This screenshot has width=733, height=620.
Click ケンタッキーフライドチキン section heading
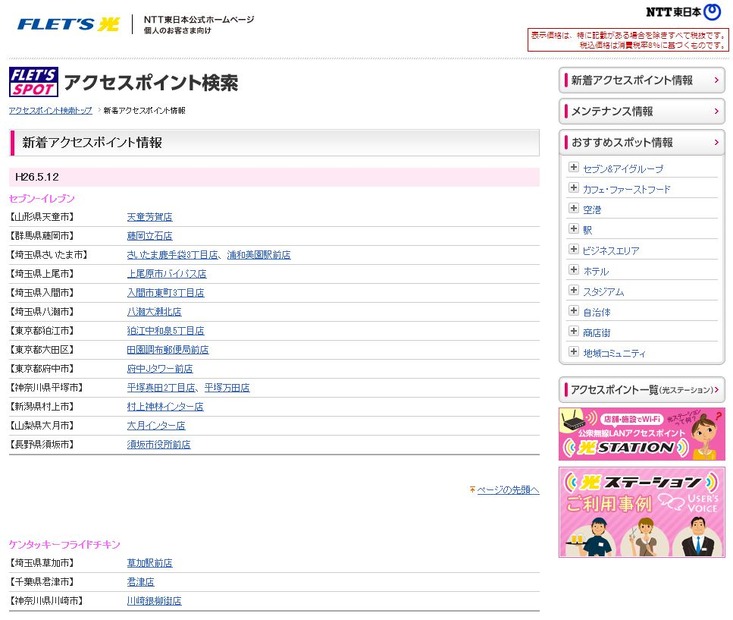65,545
